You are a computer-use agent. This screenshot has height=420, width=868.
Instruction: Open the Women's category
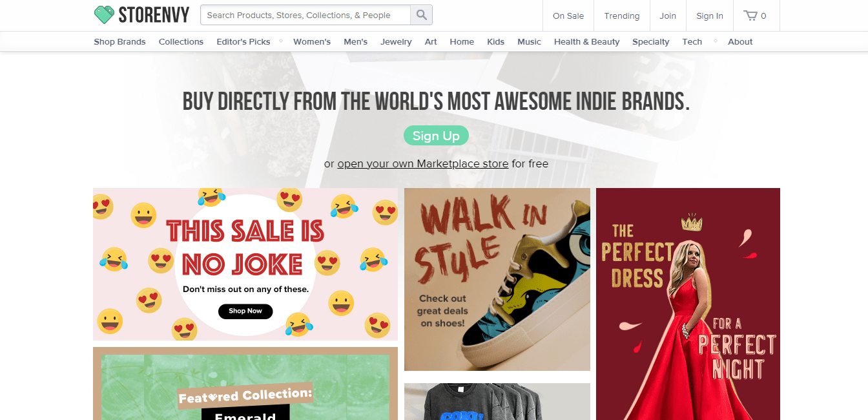(312, 41)
